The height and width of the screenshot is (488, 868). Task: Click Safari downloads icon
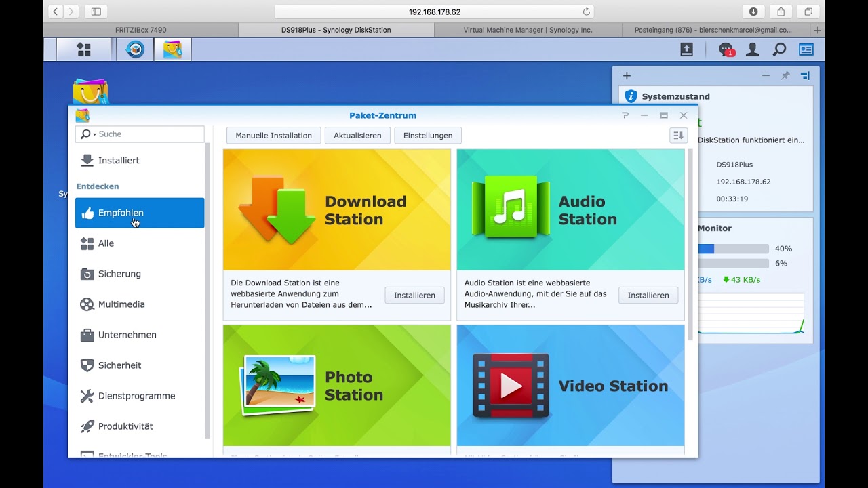(x=753, y=12)
